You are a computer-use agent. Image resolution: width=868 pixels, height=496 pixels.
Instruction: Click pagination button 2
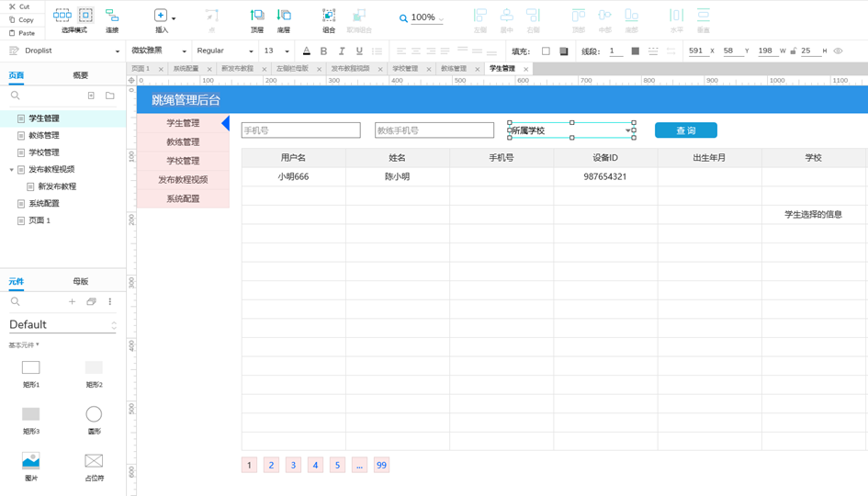pos(271,465)
